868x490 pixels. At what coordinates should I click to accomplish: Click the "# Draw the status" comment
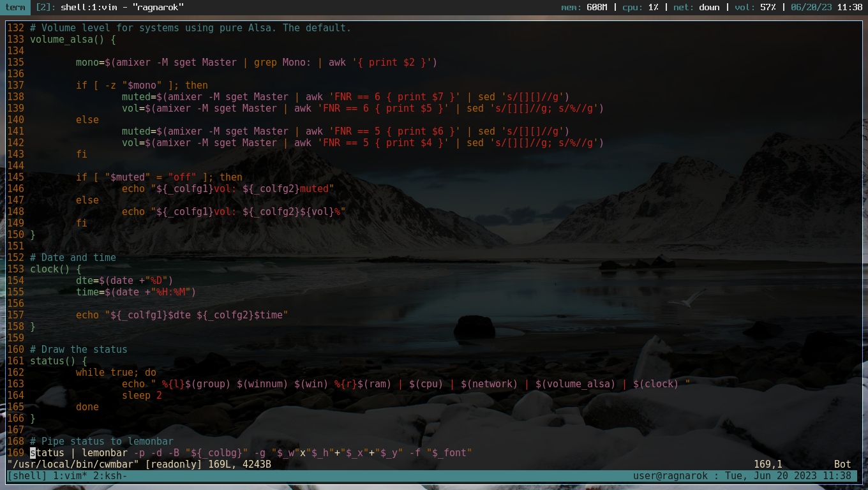point(79,350)
